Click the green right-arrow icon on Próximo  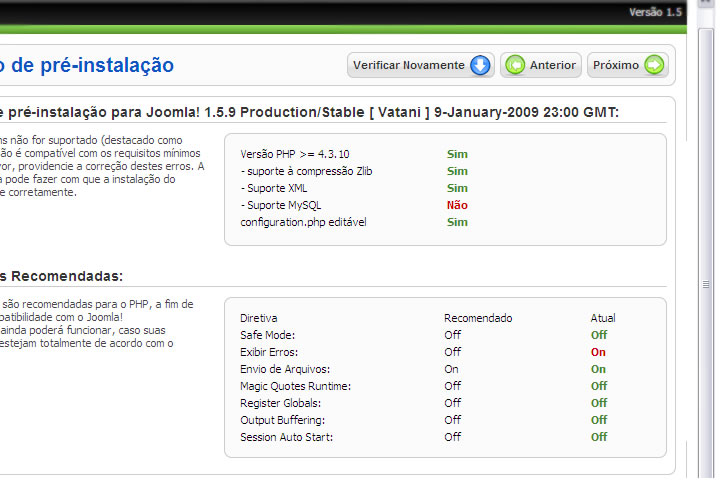[x=654, y=65]
